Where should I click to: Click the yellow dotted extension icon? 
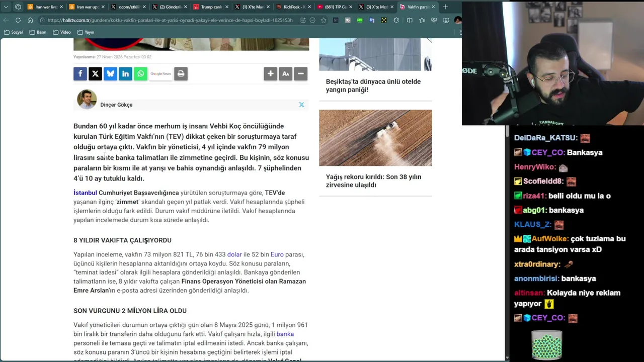click(x=384, y=20)
